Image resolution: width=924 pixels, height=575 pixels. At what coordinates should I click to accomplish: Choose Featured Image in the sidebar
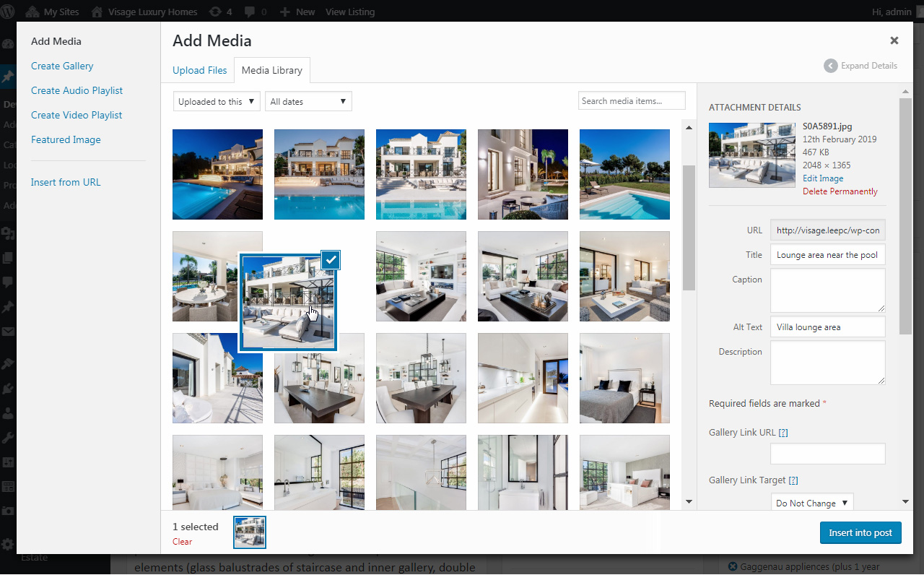(66, 139)
